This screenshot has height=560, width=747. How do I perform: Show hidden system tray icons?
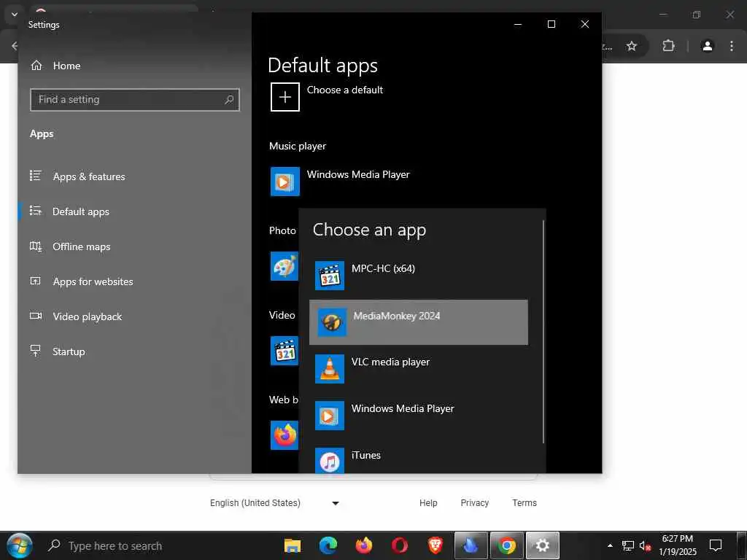[611, 545]
